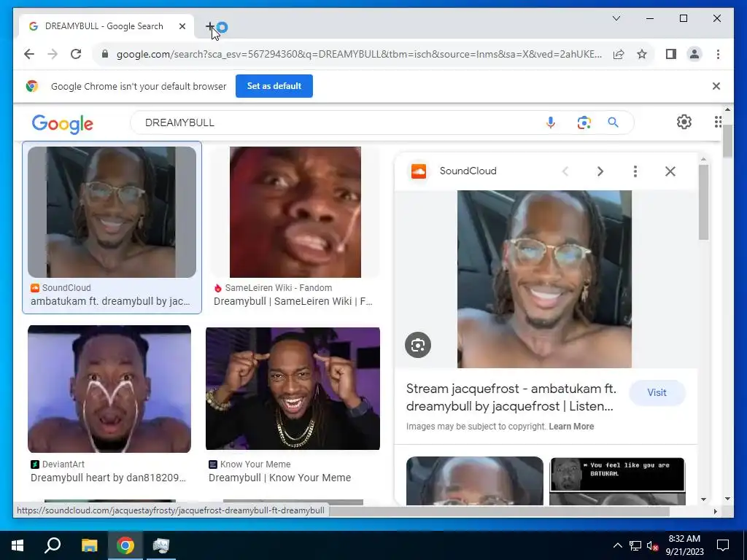Open 'Stream jacquefrost - ambatukam ft.' title link
Screen dimensions: 747x560
coord(511,397)
